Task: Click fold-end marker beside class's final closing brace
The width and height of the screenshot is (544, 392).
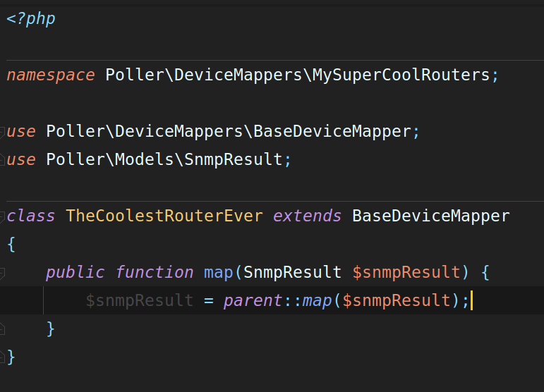Action: tap(2, 357)
